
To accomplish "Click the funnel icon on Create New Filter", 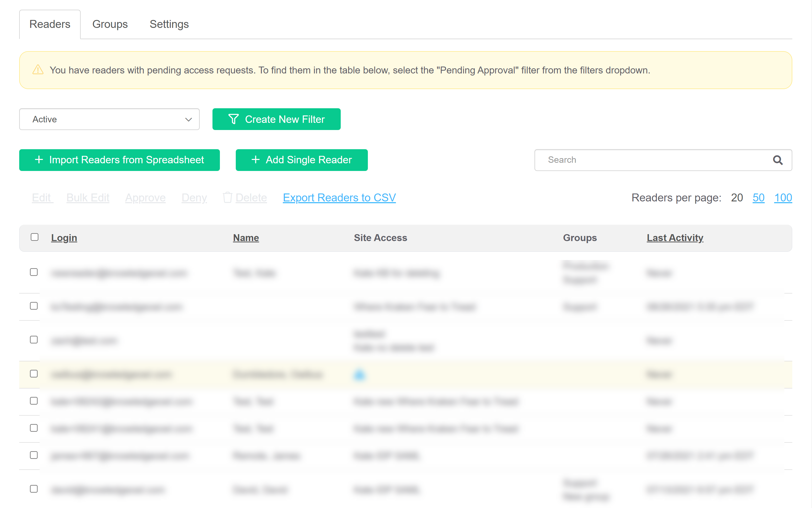I will [233, 119].
